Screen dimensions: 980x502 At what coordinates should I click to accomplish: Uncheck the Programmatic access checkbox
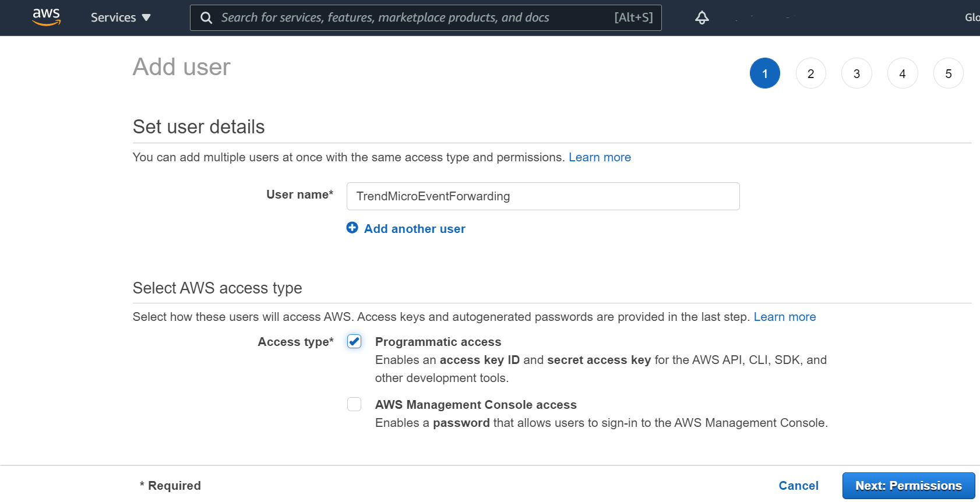pyautogui.click(x=354, y=341)
